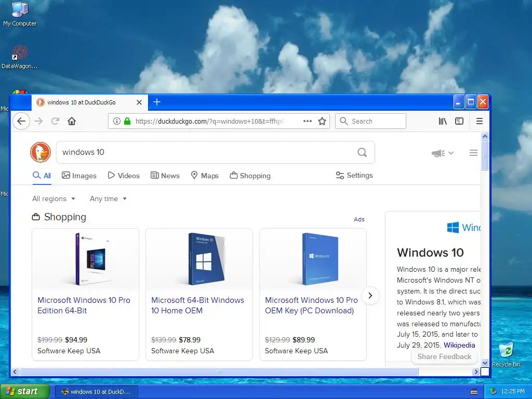Switch to the All results tab

[42, 176]
